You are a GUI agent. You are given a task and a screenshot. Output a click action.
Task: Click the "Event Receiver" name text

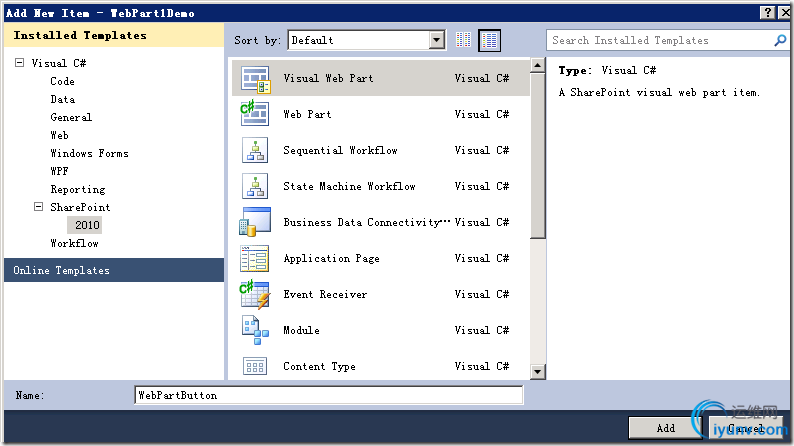coord(325,294)
